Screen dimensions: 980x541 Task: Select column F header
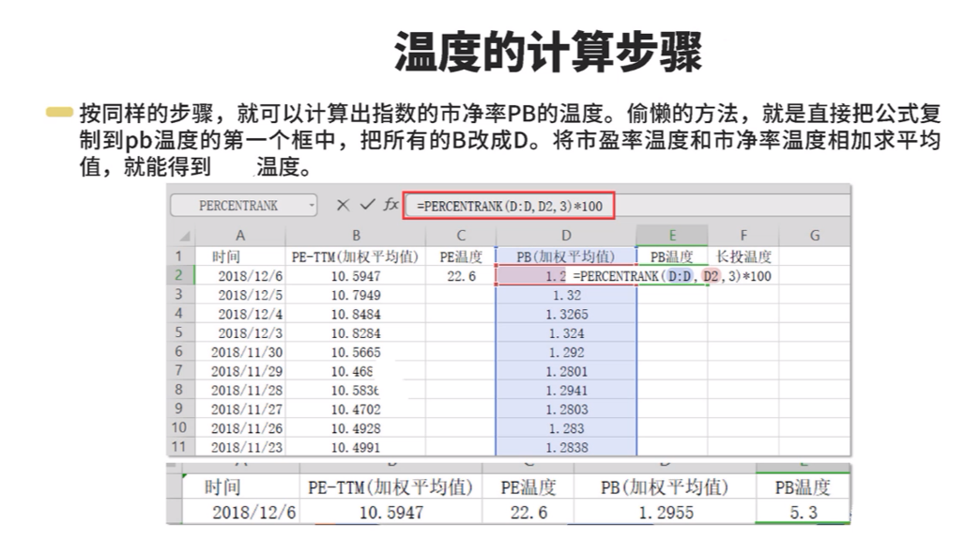tap(743, 236)
